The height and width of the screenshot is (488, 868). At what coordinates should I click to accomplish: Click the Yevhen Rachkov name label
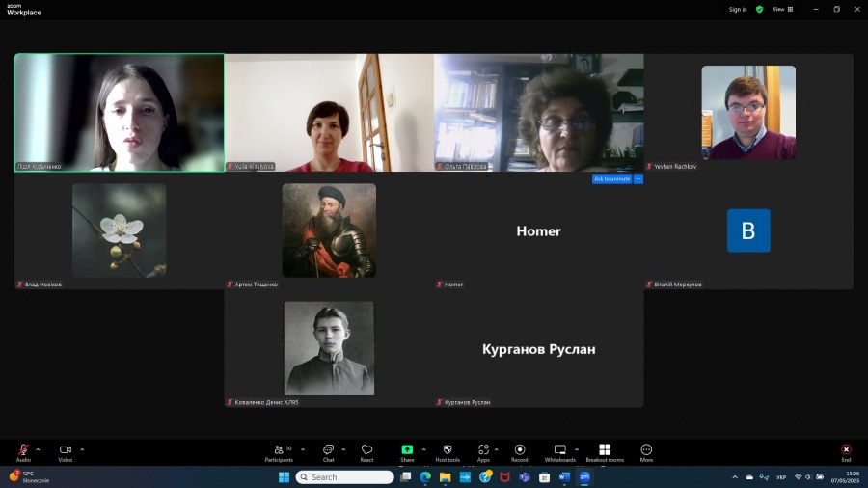675,167
